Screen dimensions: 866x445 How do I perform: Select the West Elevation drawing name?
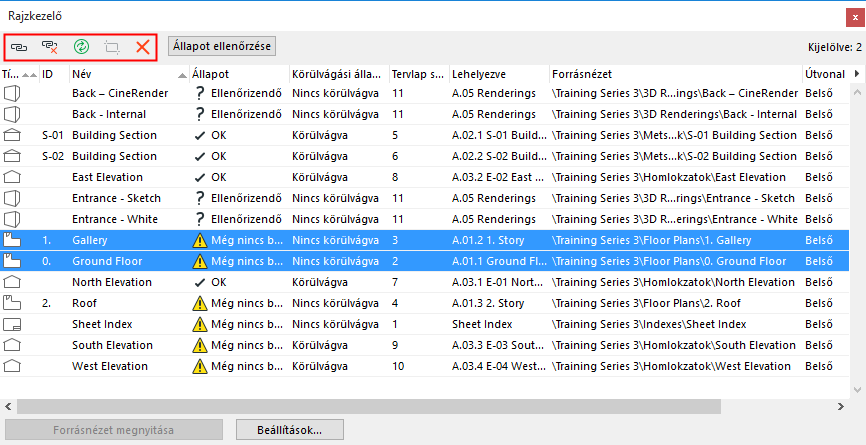coord(110,366)
